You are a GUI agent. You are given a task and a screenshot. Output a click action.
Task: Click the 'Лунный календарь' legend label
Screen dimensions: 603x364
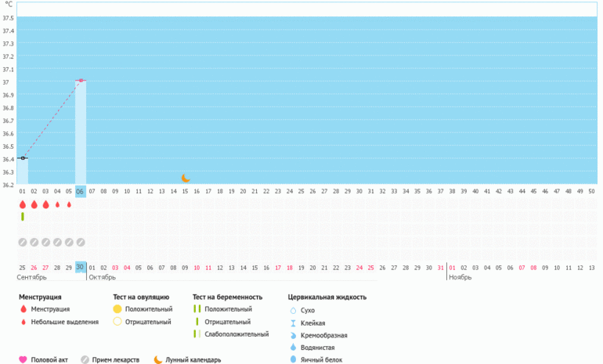tap(194, 360)
